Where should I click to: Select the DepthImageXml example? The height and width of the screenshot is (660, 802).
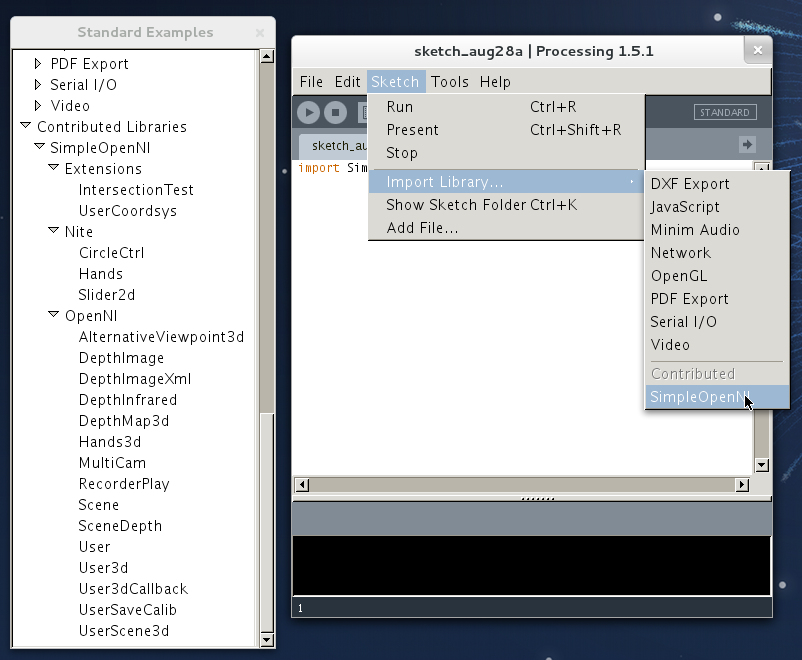click(x=135, y=379)
